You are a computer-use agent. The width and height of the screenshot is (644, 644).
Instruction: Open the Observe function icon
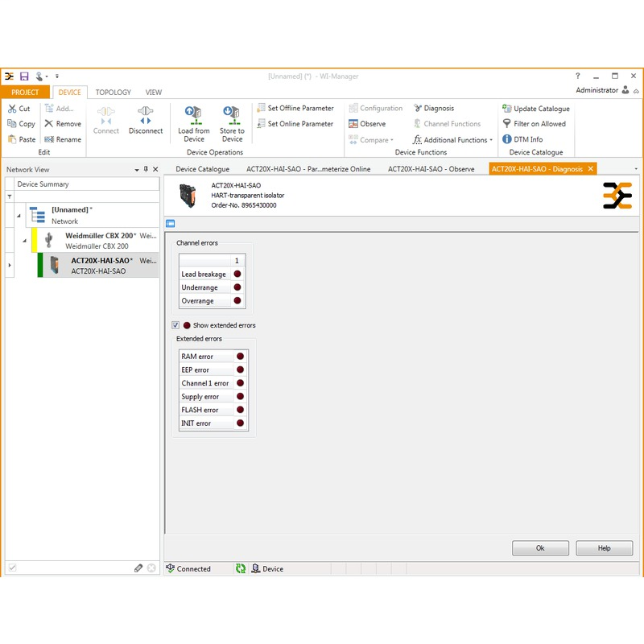[353, 124]
